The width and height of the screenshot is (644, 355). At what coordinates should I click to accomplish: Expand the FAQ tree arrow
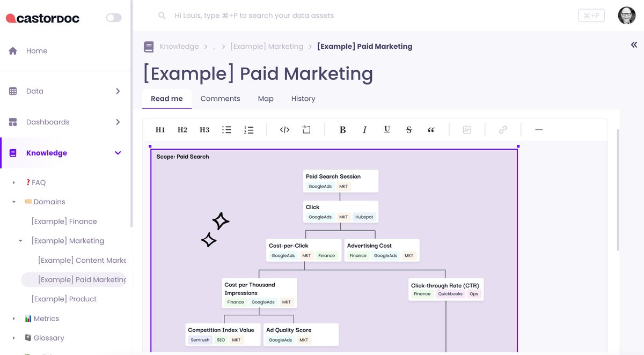[14, 183]
